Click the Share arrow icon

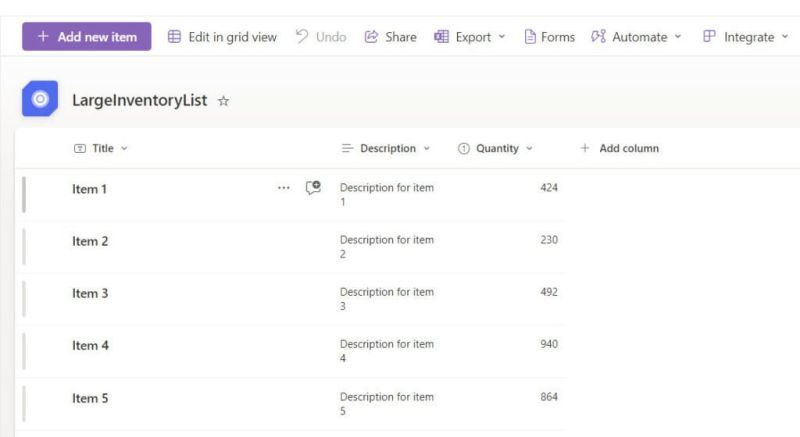(x=371, y=37)
